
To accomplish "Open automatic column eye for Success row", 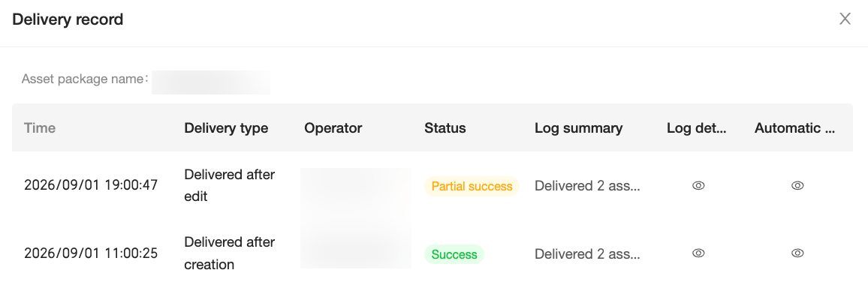I will (797, 253).
